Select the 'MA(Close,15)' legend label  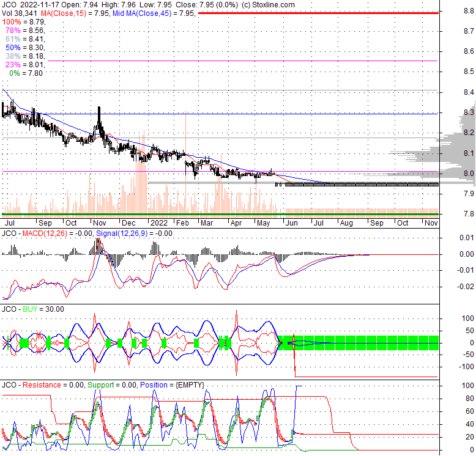tap(64, 13)
